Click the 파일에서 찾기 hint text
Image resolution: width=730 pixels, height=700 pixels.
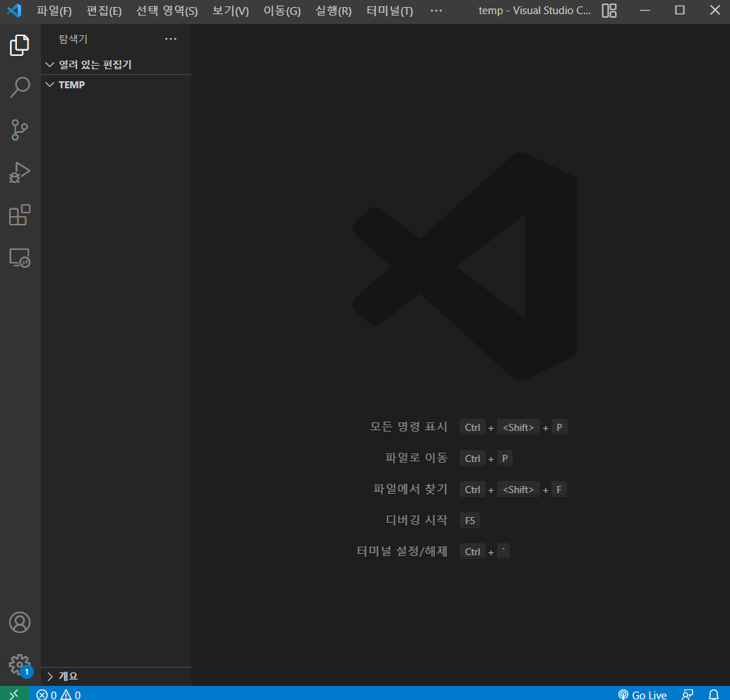point(410,489)
